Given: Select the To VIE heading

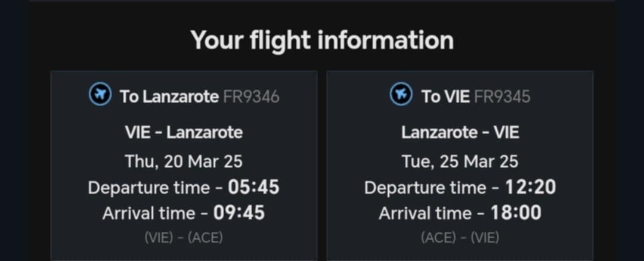Looking at the screenshot, I should pyautogui.click(x=445, y=97).
